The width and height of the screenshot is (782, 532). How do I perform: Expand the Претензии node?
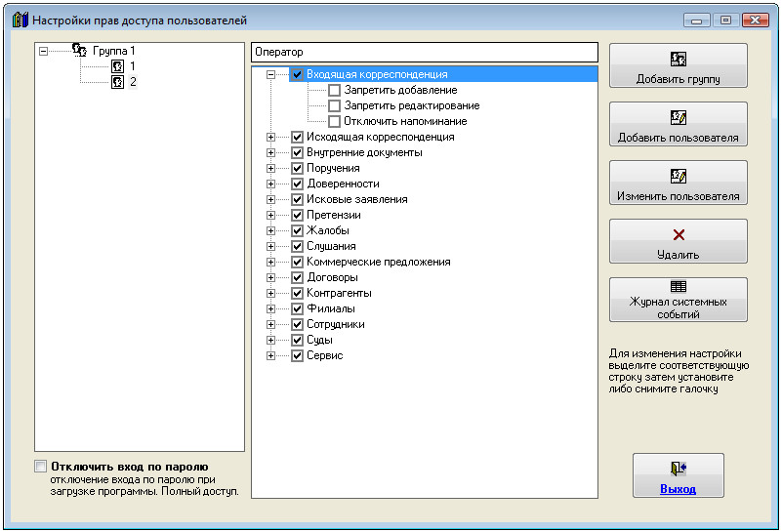pos(270,215)
